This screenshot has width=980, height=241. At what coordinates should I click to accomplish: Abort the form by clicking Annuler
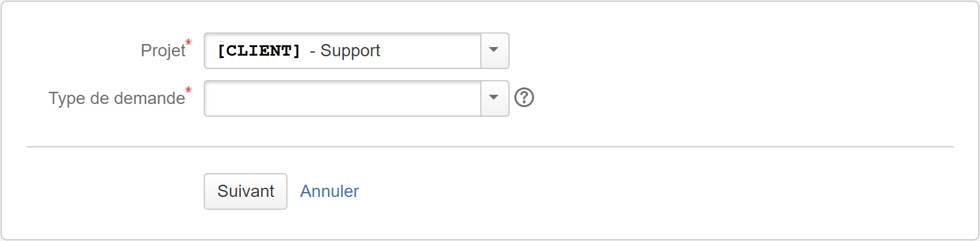(329, 191)
